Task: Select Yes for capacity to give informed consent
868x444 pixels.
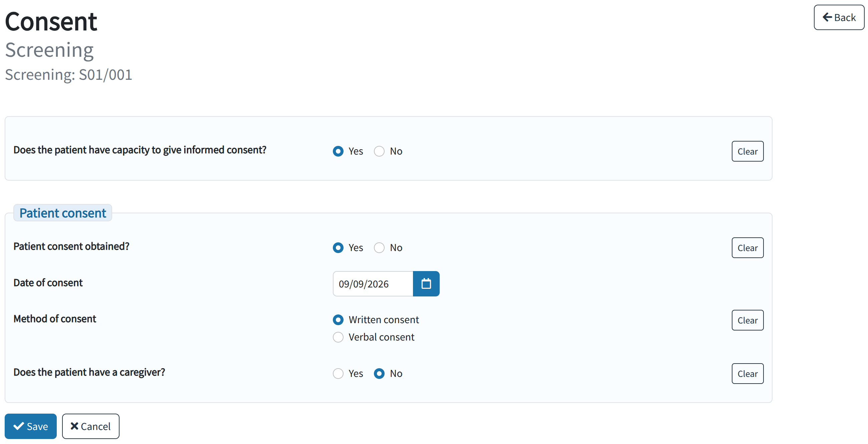Action: pos(338,151)
